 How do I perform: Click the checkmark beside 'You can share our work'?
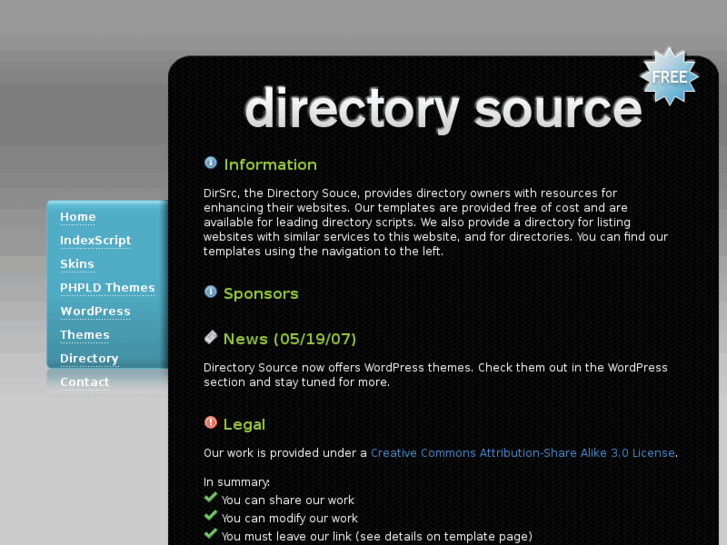[210, 497]
